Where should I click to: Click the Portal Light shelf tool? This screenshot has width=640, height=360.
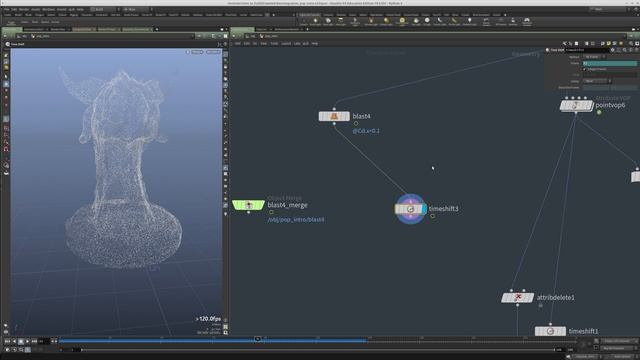[x=454, y=21]
